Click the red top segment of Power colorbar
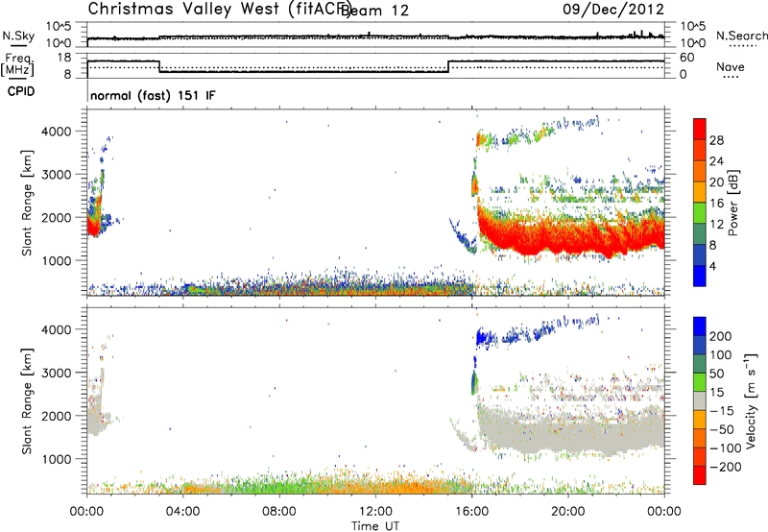 (x=700, y=129)
